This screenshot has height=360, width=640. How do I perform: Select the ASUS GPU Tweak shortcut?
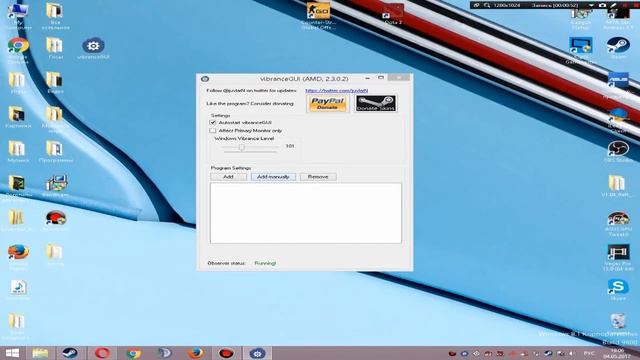pyautogui.click(x=618, y=224)
